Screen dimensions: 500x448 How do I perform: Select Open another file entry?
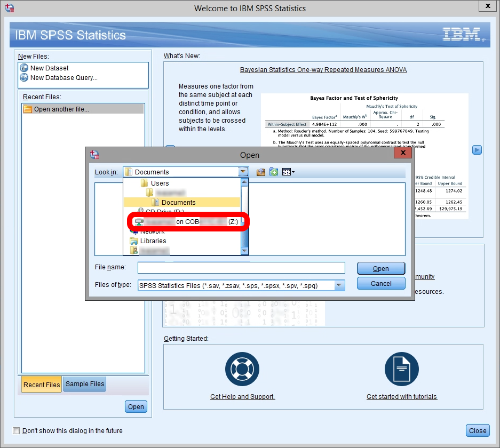click(x=83, y=109)
